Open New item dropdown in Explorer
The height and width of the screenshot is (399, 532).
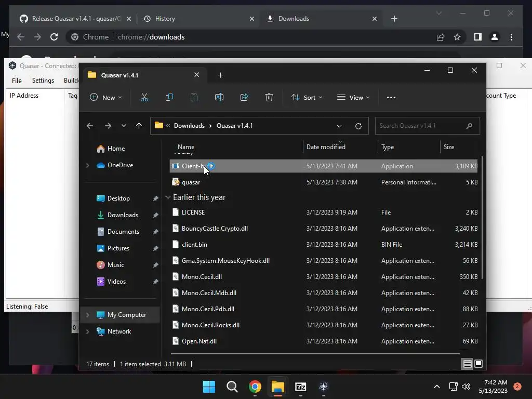(105, 97)
